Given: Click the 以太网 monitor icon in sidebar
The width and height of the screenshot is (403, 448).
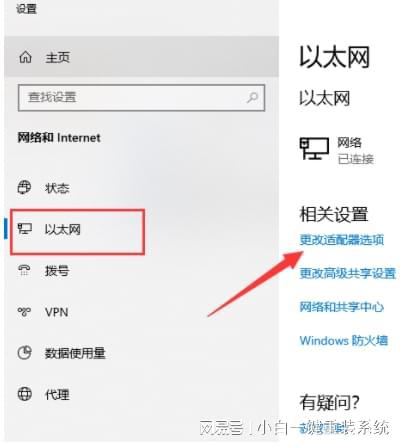Looking at the screenshot, I should pyautogui.click(x=25, y=229).
